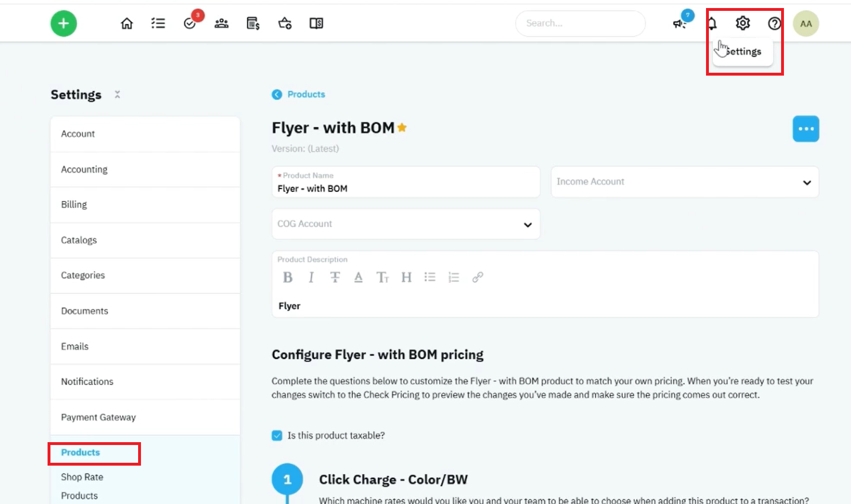851x504 pixels.
Task: Open the book catalog icon
Action: pos(316,23)
